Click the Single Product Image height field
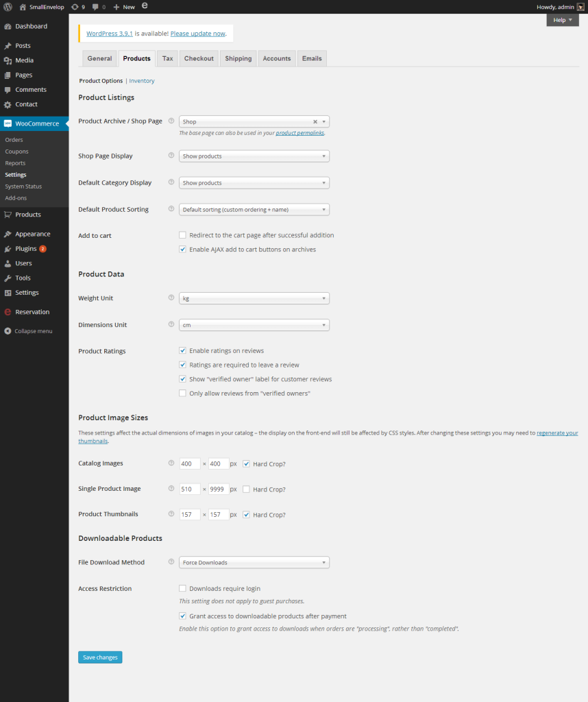Screen dimensions: 588x702 (219, 489)
